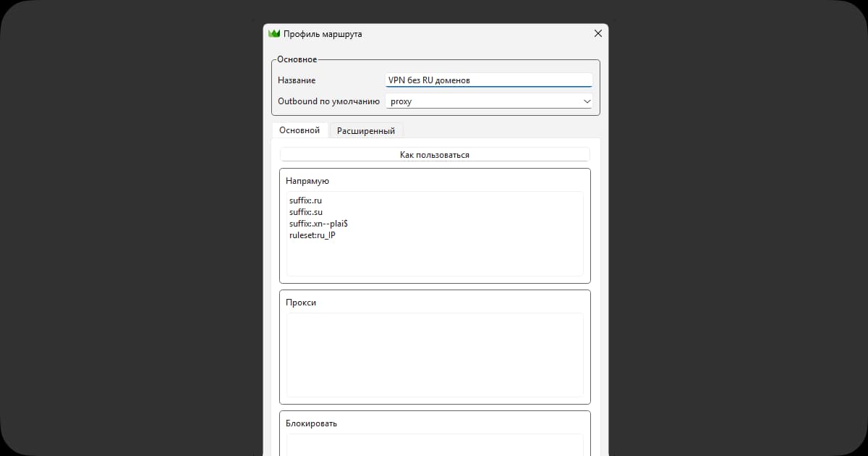Click the Название label
868x456 pixels.
(297, 80)
